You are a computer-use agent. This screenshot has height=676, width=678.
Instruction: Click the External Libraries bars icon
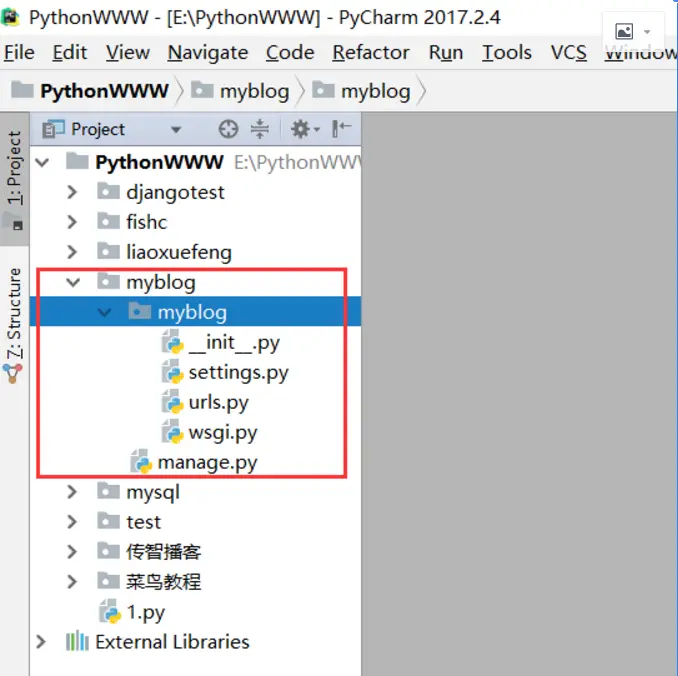[77, 641]
